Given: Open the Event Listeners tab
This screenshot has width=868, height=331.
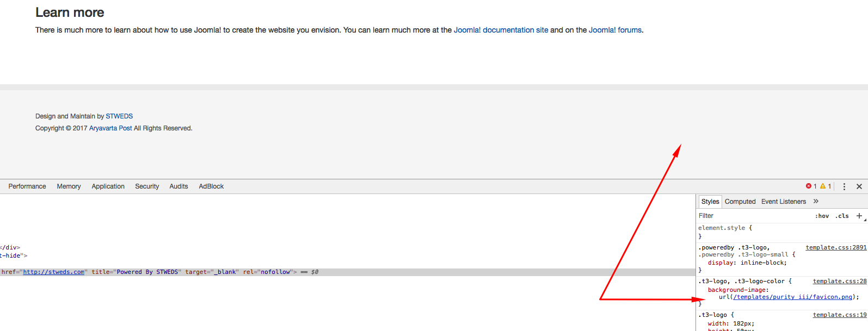Looking at the screenshot, I should (784, 202).
